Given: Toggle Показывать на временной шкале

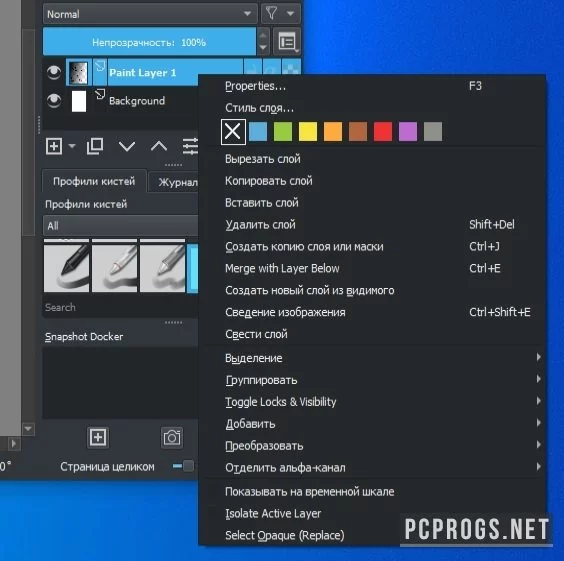Looking at the screenshot, I should tap(372, 492).
